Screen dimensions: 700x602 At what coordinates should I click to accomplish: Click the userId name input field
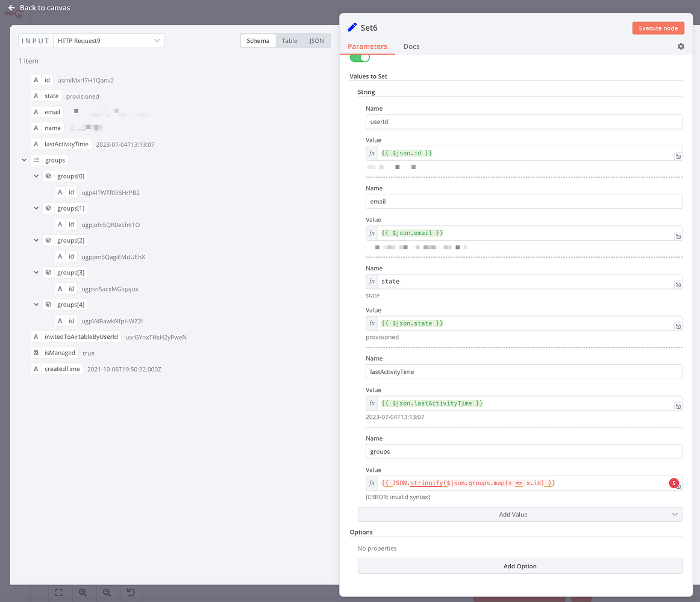click(523, 122)
